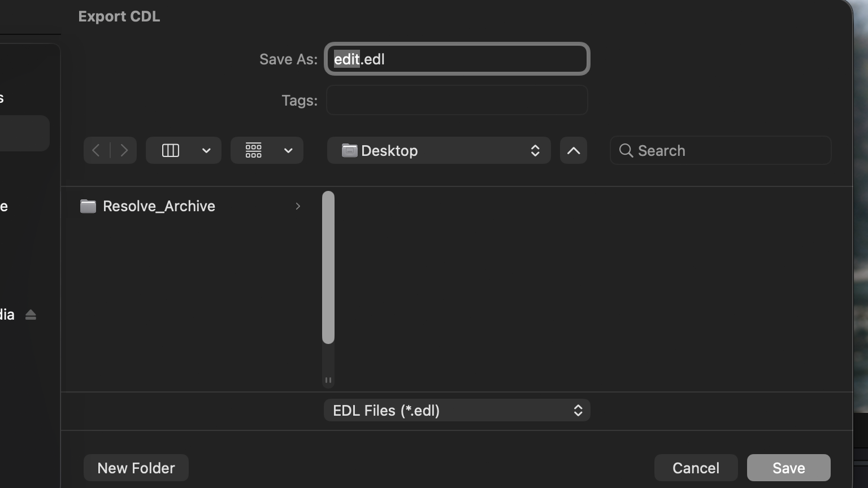The width and height of the screenshot is (868, 488).
Task: Click the icon grouping grid button
Action: (253, 150)
